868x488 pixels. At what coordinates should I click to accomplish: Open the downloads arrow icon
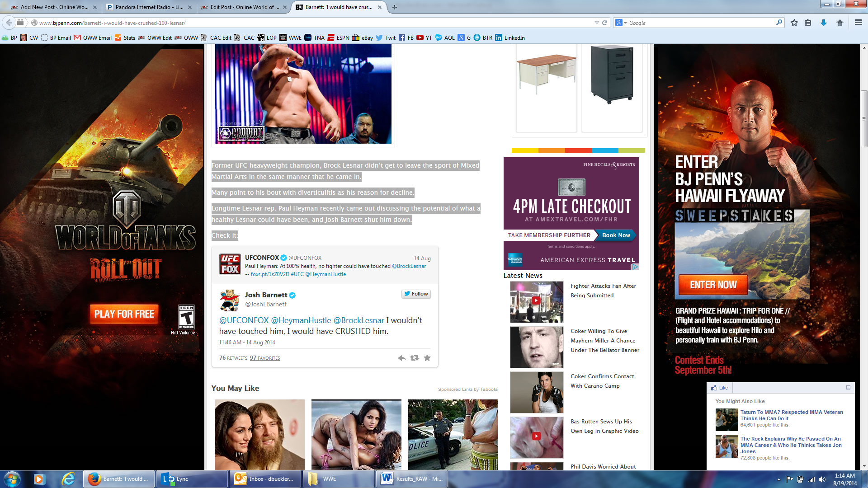coord(823,23)
